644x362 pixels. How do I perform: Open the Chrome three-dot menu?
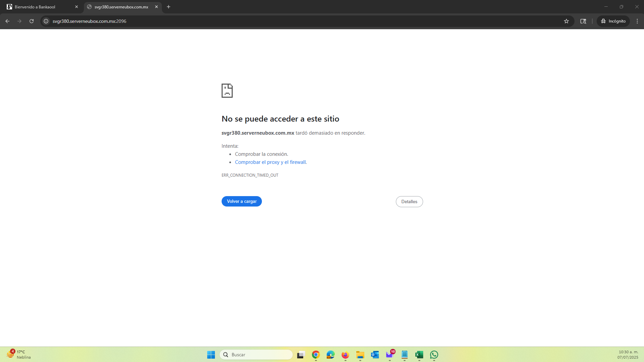click(637, 21)
